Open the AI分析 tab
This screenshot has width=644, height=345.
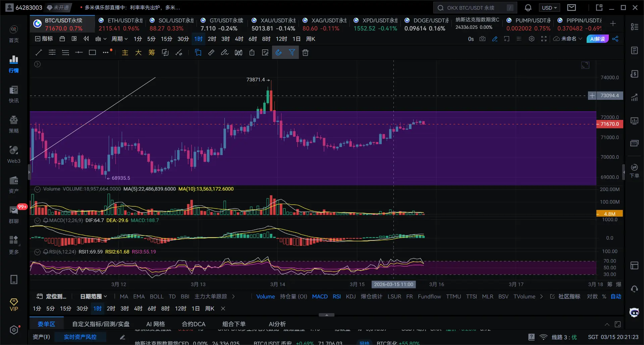point(277,324)
